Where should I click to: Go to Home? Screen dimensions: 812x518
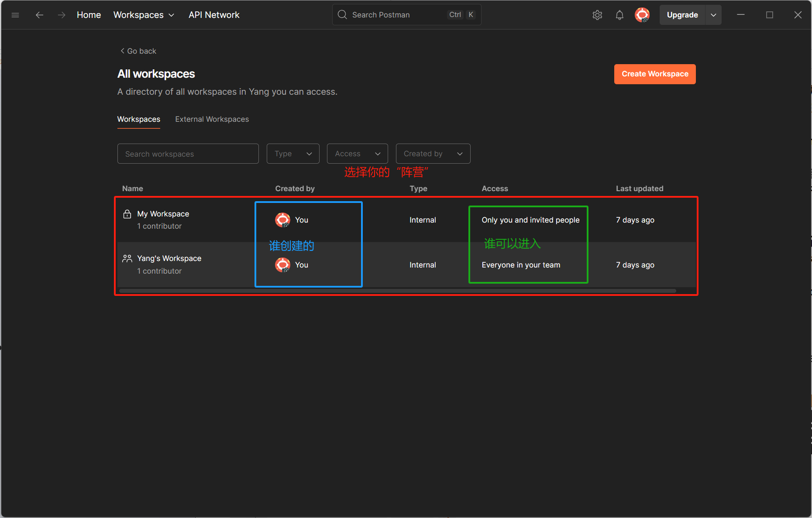[89, 15]
